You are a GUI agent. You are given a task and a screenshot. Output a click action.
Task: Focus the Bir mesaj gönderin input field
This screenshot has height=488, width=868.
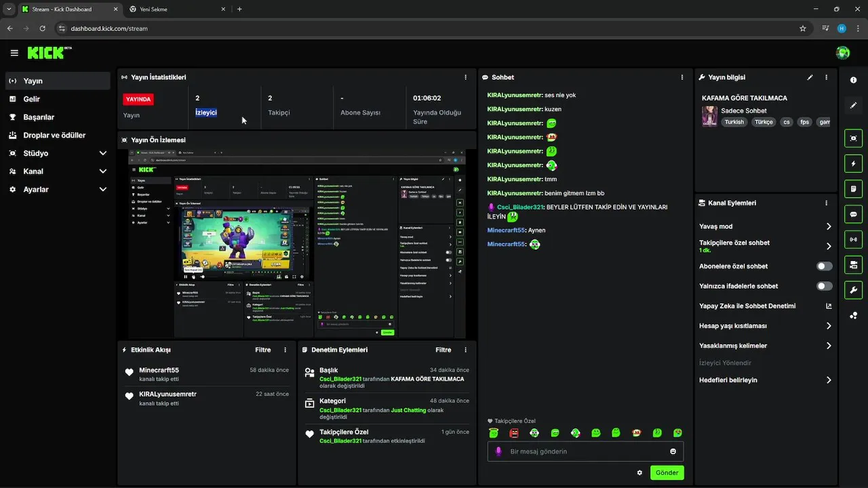coord(585,451)
